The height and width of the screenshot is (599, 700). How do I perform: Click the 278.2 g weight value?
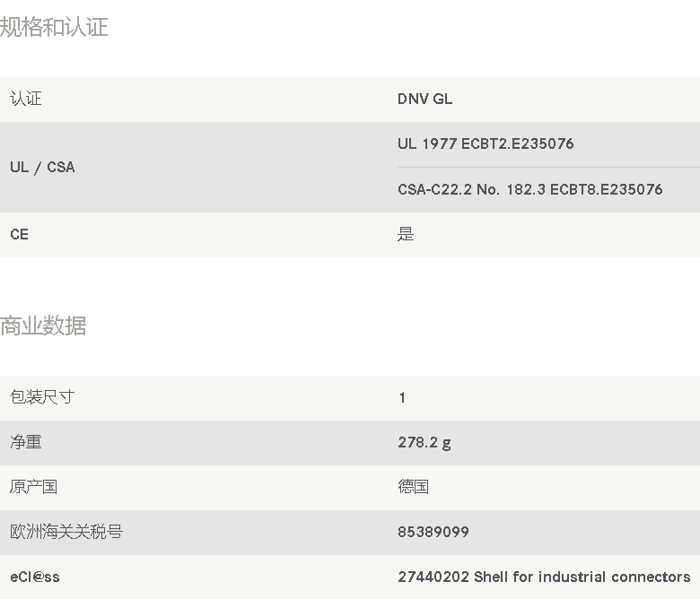tap(424, 443)
